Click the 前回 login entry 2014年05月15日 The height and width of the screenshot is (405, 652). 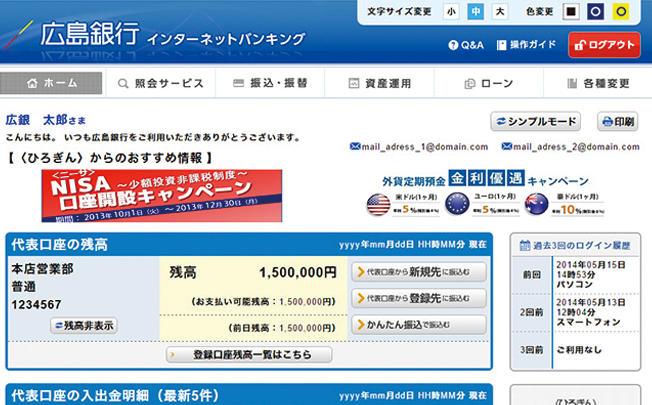click(x=576, y=274)
